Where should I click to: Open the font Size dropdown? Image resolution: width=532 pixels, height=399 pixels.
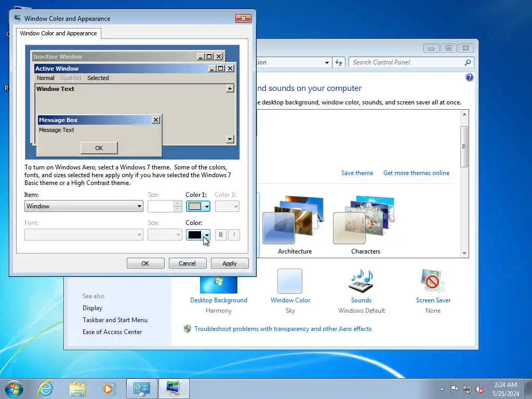click(165, 234)
